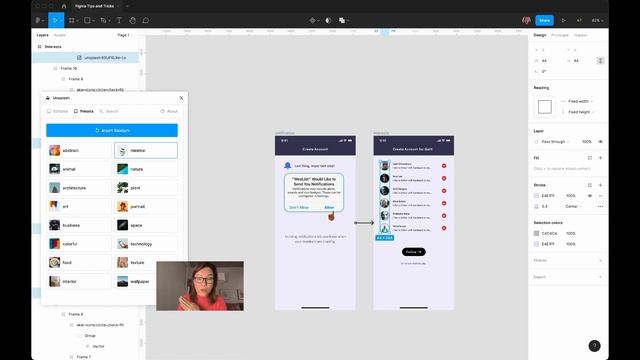Screen dimensions: 640x360
Task: Click the mask/contrast icon in toolbar
Action: 328,20
